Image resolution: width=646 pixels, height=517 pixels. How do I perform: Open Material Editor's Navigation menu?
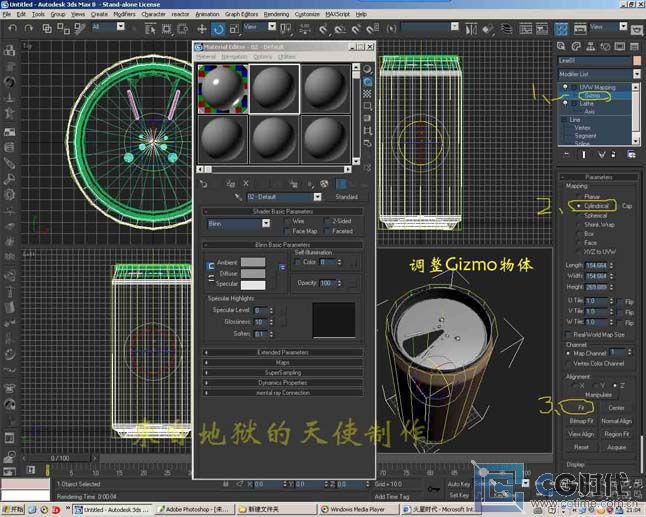[234, 56]
